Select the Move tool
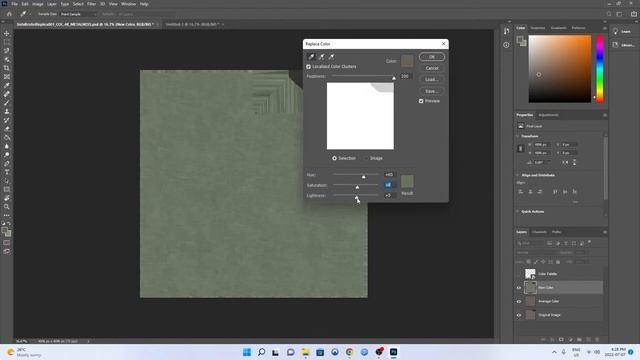Image resolution: width=640 pixels, height=360 pixels. 7,33
